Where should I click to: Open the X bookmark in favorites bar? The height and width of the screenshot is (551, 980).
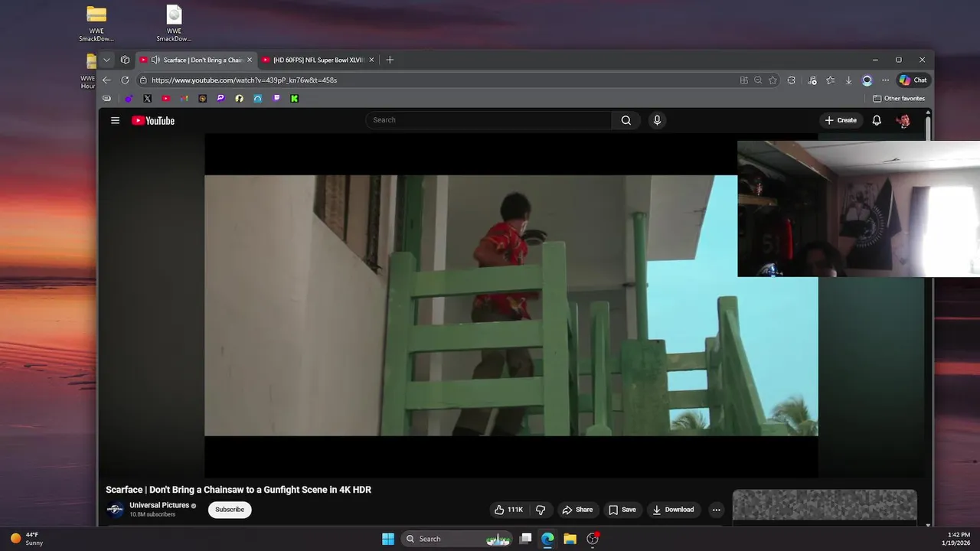pos(147,98)
